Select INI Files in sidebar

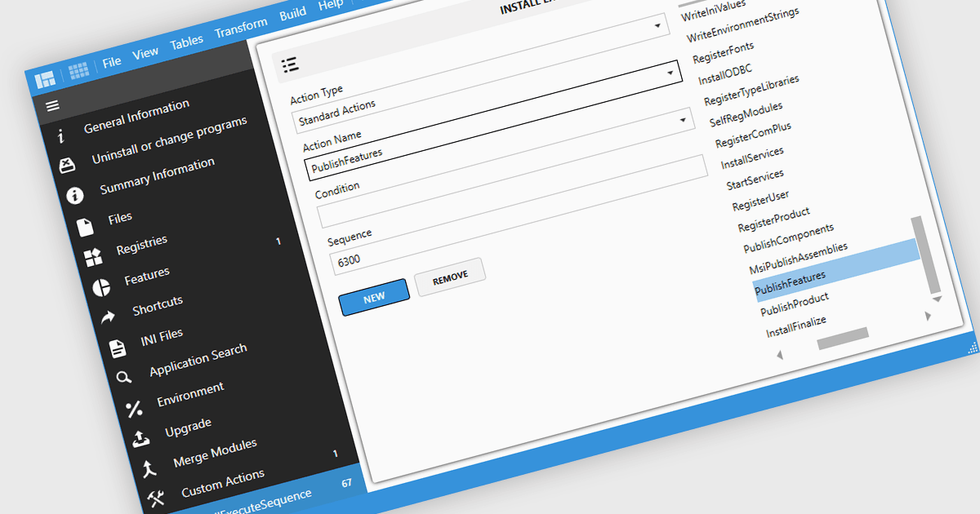pos(162,337)
